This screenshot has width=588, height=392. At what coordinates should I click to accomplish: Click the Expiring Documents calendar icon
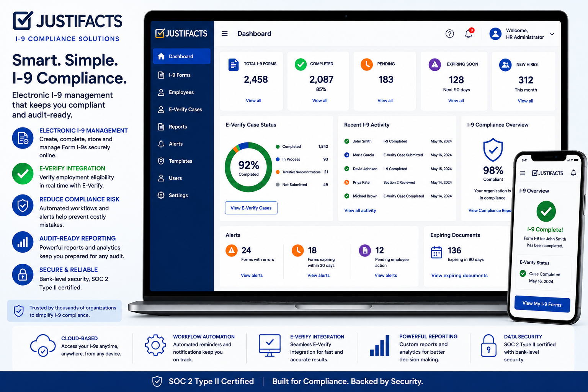(x=436, y=252)
